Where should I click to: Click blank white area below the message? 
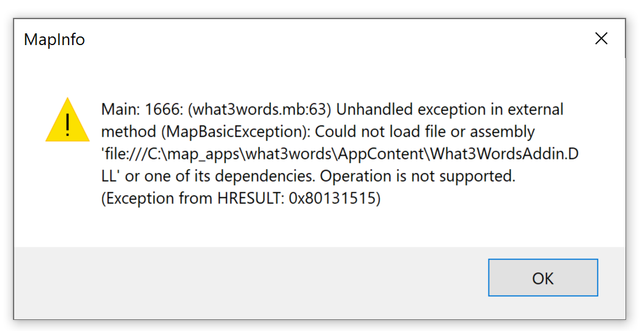tap(320, 227)
